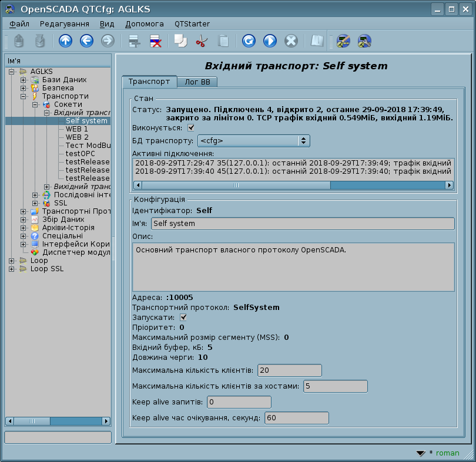The width and height of the screenshot is (476, 462).
Task: Expand the Бази Даних tree node
Action: pyautogui.click(x=23, y=80)
